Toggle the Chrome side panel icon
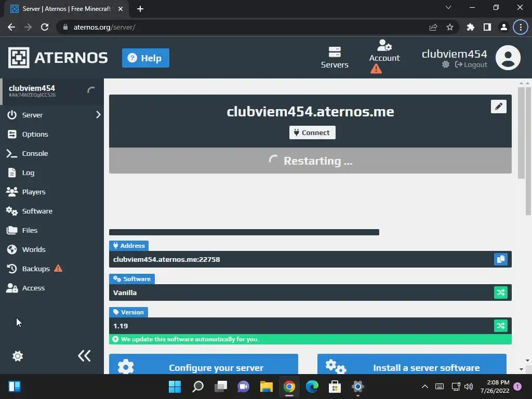 [487, 27]
